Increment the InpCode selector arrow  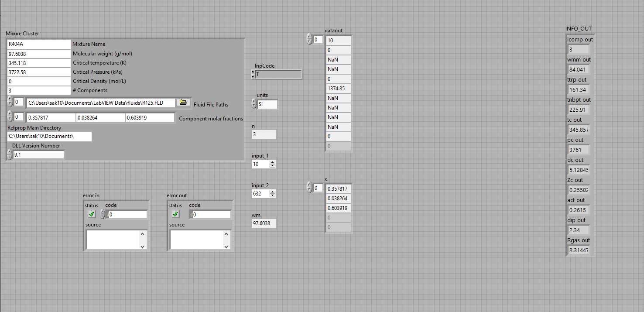click(252, 72)
